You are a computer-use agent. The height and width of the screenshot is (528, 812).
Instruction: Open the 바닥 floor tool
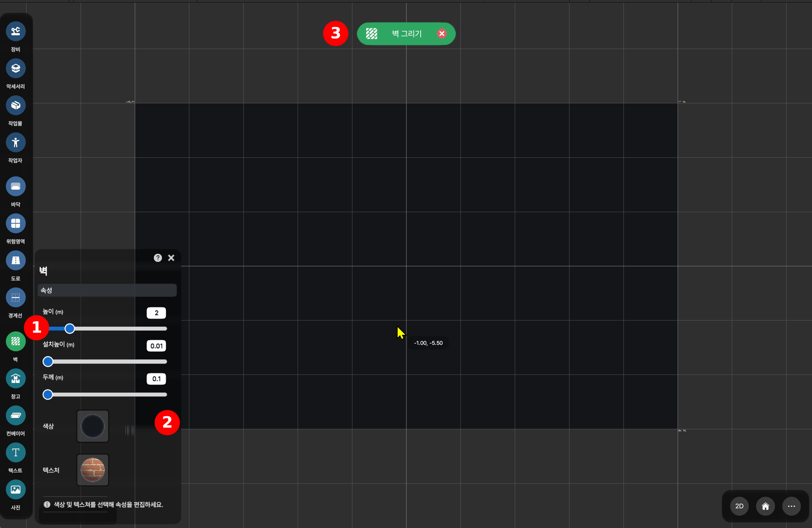16,186
